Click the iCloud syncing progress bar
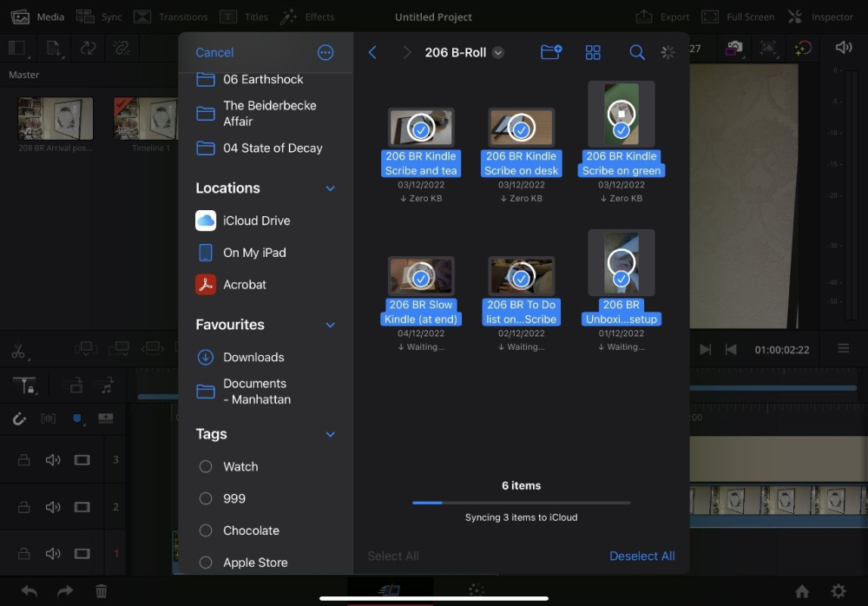 521,503
